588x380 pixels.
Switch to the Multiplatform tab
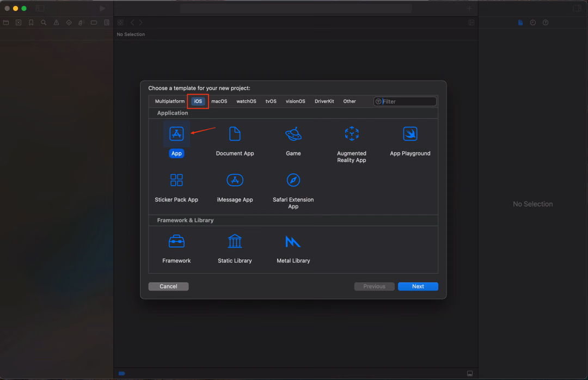click(x=169, y=101)
